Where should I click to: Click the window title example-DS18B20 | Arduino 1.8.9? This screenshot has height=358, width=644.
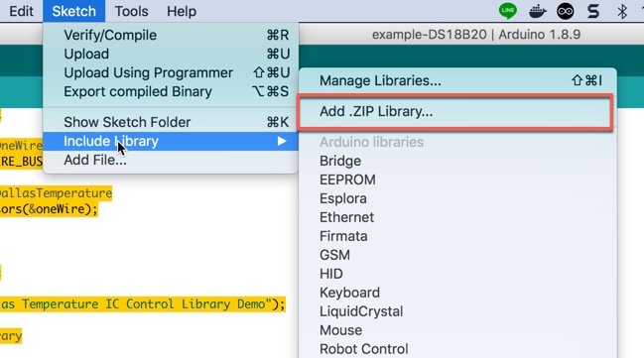click(x=476, y=35)
